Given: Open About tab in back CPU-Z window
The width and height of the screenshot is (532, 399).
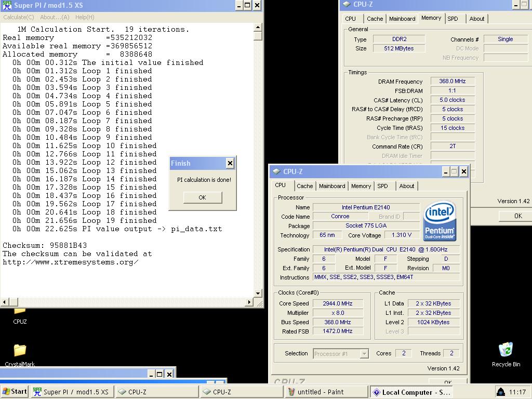Looking at the screenshot, I should [477, 19].
